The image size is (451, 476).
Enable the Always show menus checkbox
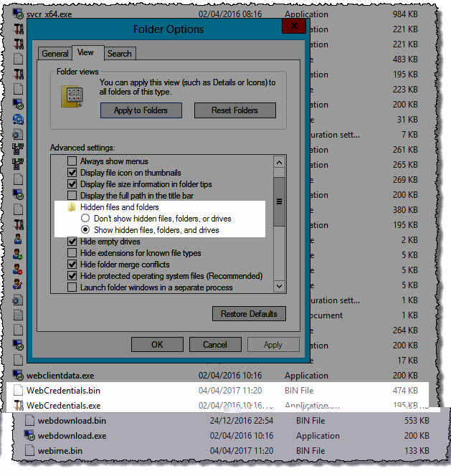(72, 161)
